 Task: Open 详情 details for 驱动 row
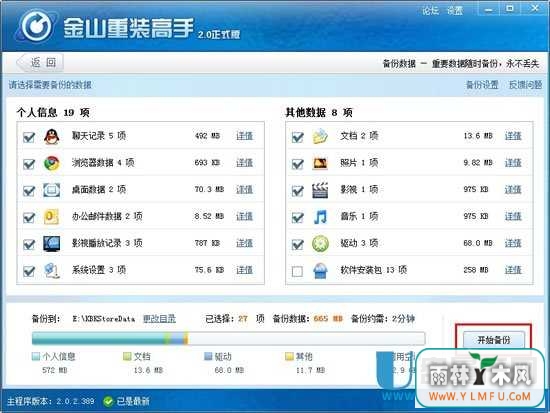point(513,243)
